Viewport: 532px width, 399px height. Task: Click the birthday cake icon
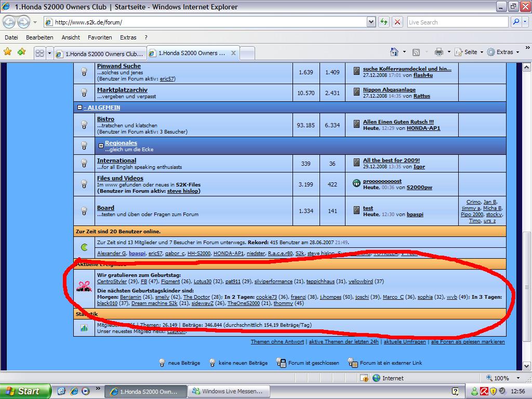pos(84,285)
